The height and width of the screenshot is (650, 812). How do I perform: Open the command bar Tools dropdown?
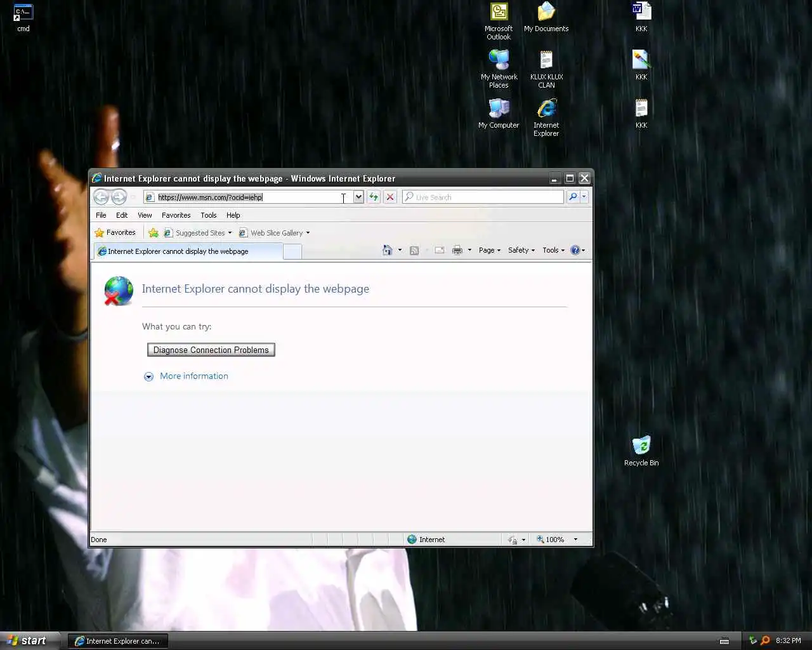click(x=553, y=250)
